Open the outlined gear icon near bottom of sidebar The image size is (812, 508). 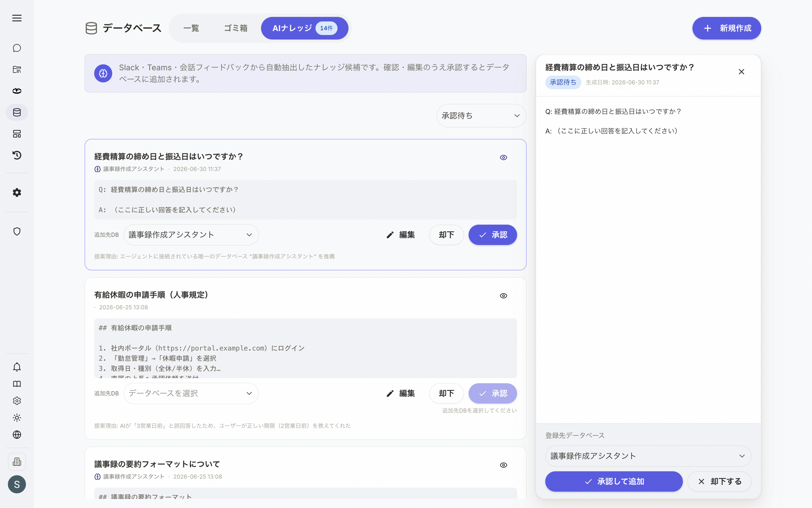click(x=17, y=401)
